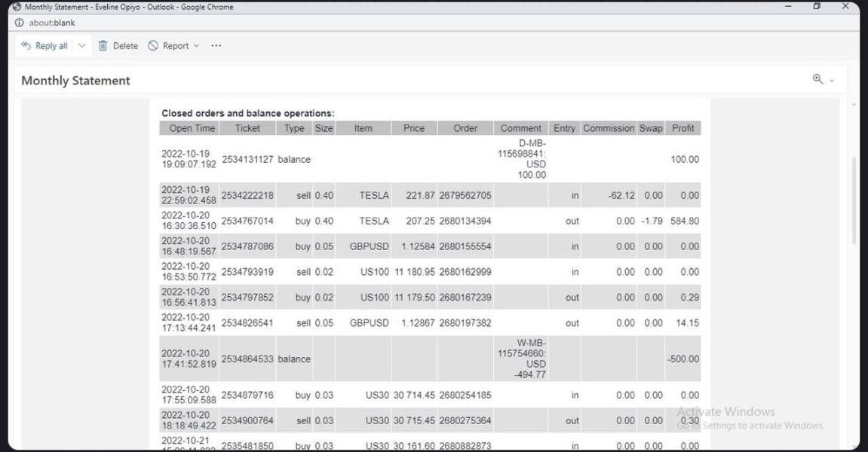The width and height of the screenshot is (868, 452).
Task: Click order number 2680254185
Action: pyautogui.click(x=465, y=395)
